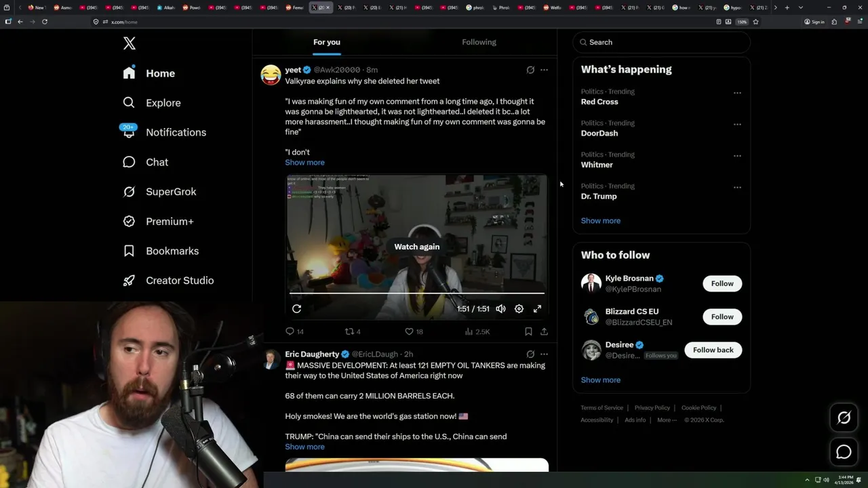Share yeet's post
868x488 pixels.
click(x=544, y=331)
